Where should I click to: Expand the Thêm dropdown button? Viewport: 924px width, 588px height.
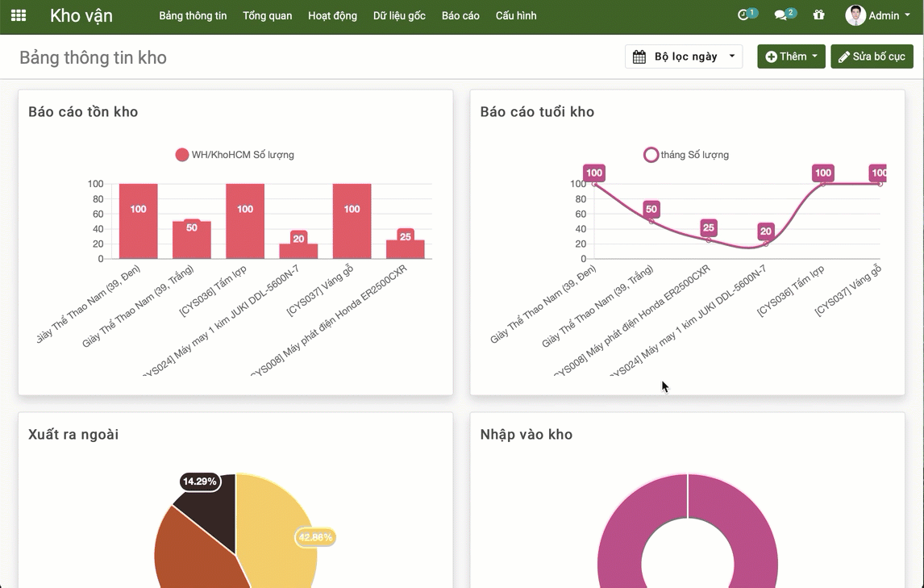pyautogui.click(x=792, y=56)
